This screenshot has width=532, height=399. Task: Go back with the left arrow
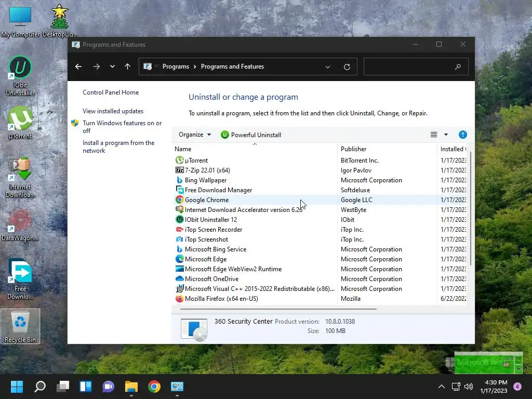point(78,66)
